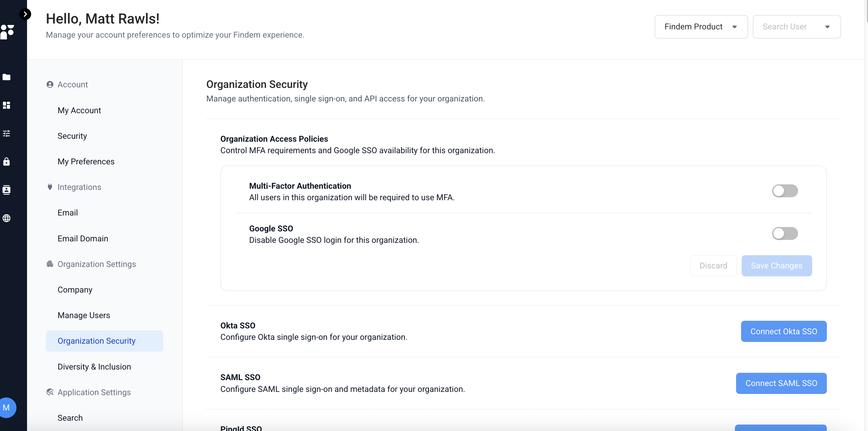This screenshot has height=431, width=868.
Task: Enable the Multi-Factor Authentication toggle
Action: tap(785, 191)
